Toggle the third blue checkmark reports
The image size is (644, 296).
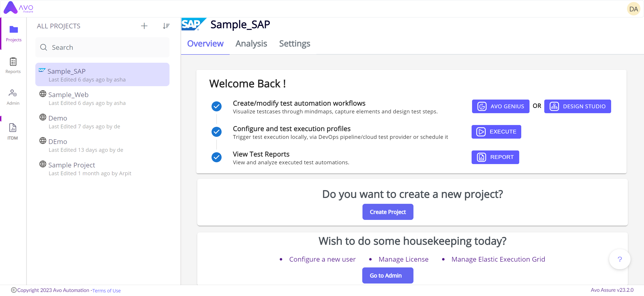(x=216, y=157)
